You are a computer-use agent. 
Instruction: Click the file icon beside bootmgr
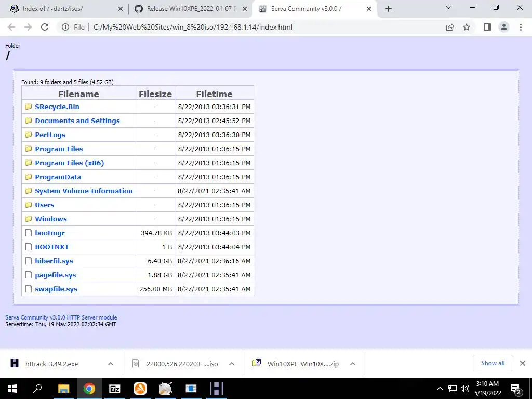point(29,233)
